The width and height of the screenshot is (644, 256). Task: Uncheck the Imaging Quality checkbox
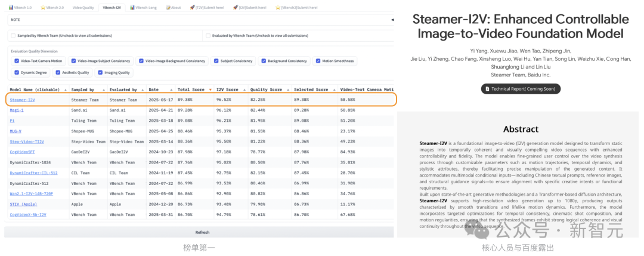(x=101, y=72)
